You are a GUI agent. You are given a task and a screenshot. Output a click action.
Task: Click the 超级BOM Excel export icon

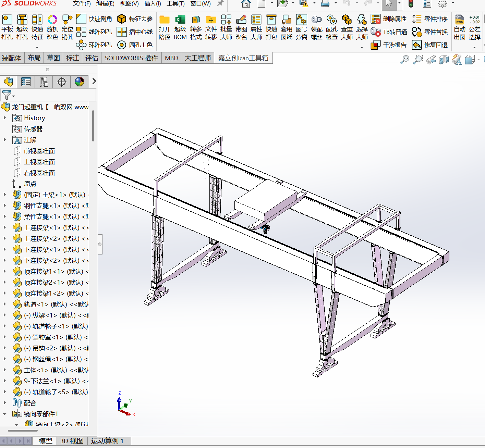point(180,20)
